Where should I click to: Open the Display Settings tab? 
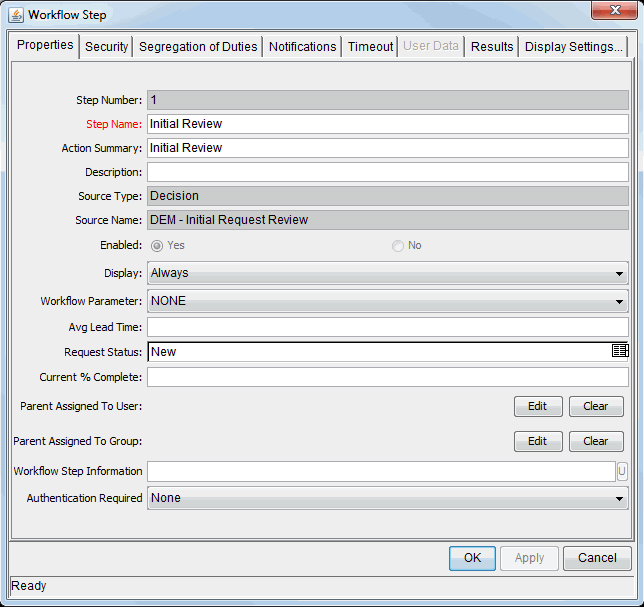pos(573,47)
